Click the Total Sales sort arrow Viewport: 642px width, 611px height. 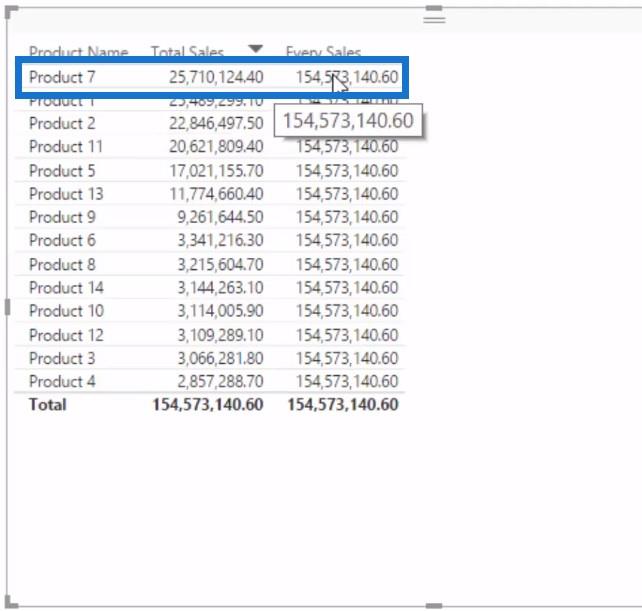point(255,49)
